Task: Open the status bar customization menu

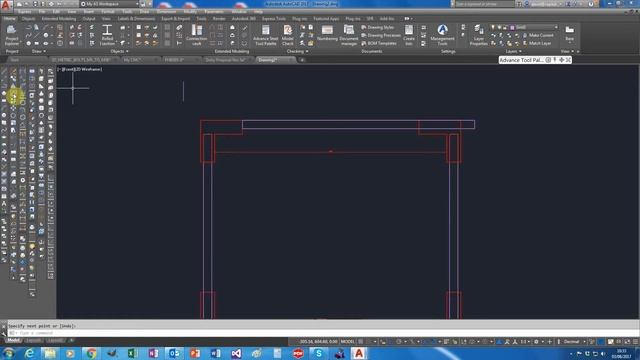Action: tap(636, 342)
